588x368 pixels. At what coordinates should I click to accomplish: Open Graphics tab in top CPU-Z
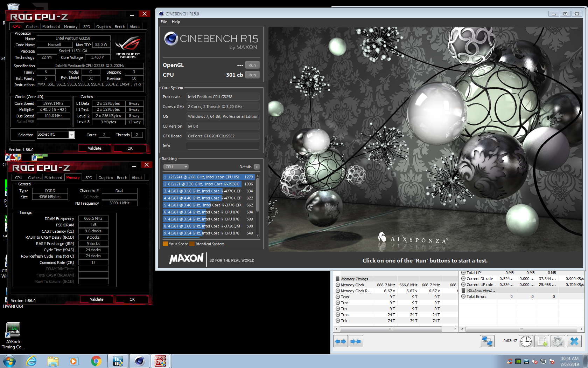(104, 27)
